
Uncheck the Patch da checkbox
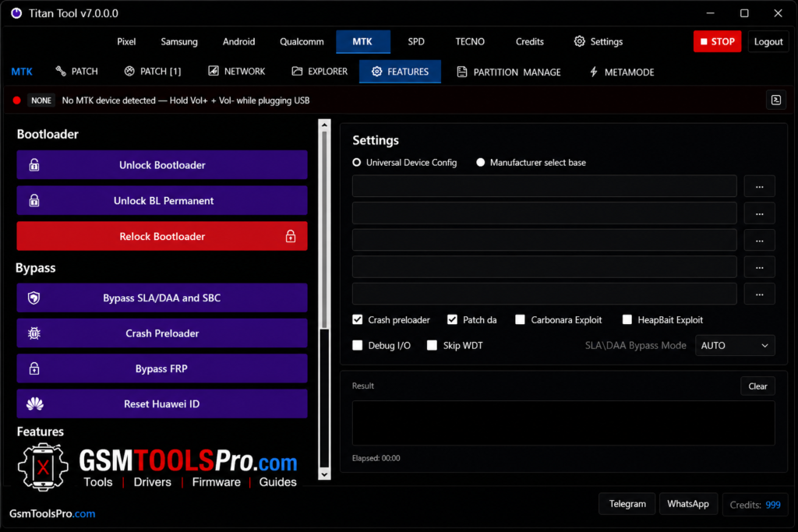click(452, 319)
